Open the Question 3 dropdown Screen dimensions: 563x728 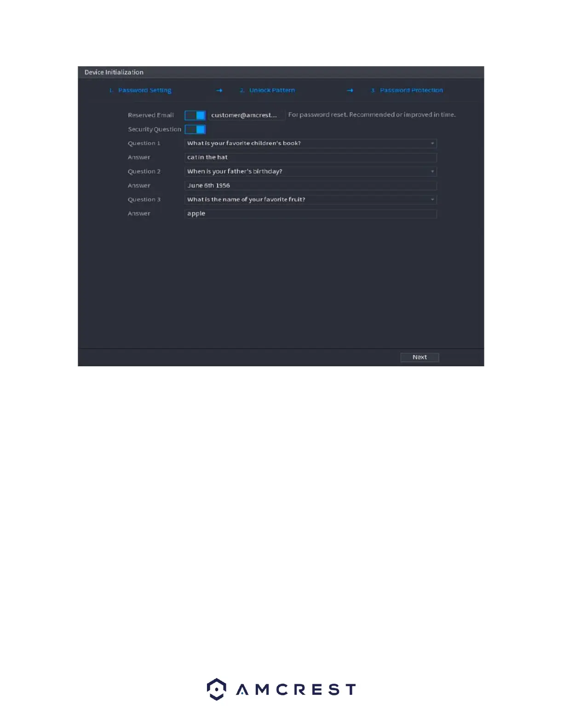tap(310, 199)
